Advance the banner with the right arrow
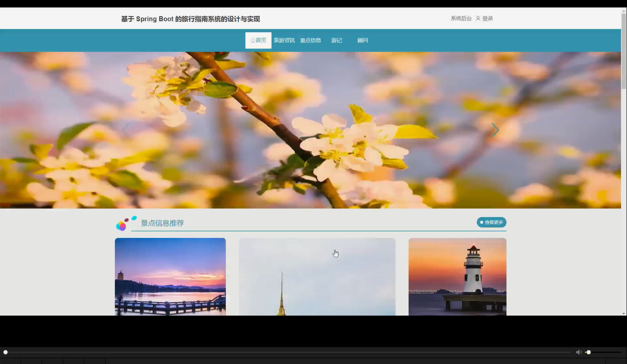627x364 pixels. pos(495,130)
